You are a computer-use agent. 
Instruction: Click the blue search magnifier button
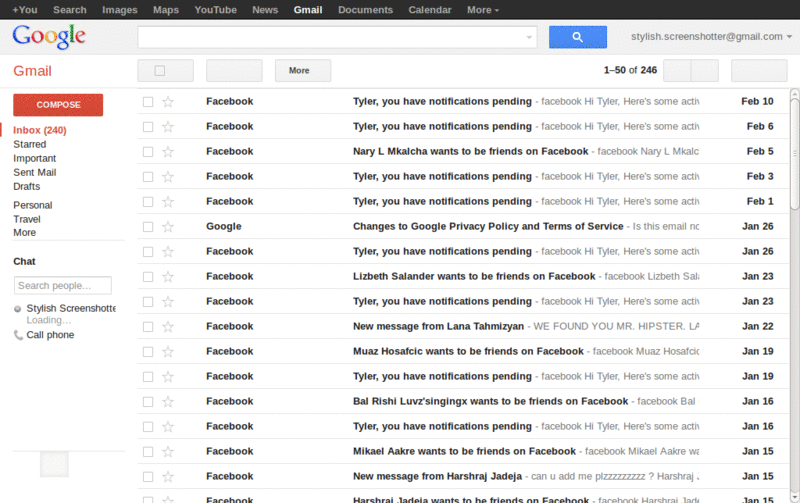point(578,37)
